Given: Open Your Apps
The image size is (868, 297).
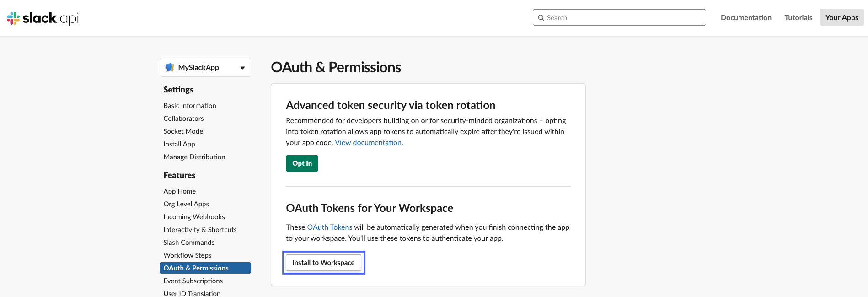Looking at the screenshot, I should pyautogui.click(x=841, y=18).
